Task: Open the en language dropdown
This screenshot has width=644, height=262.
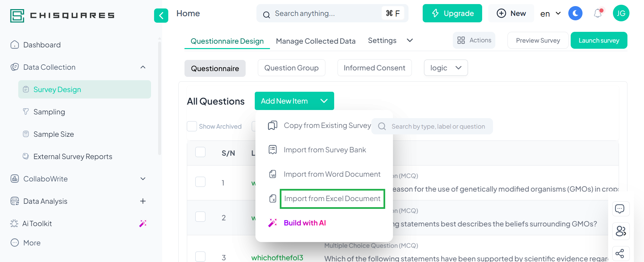Action: [x=550, y=14]
